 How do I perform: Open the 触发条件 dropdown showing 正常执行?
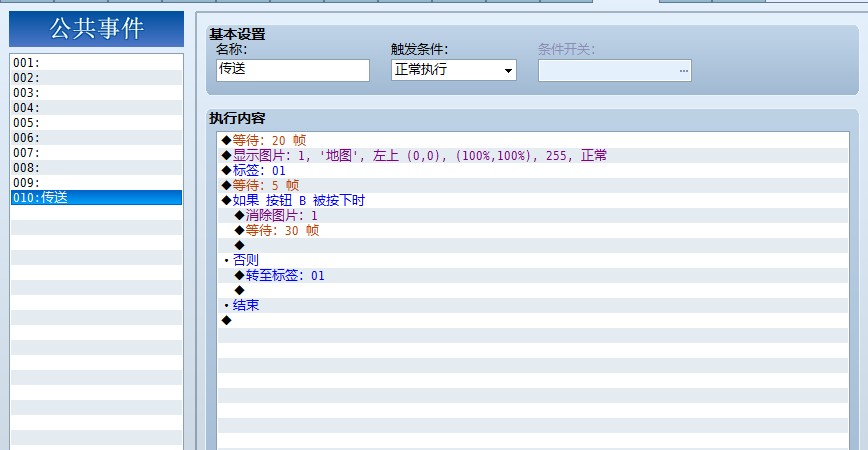pos(453,70)
